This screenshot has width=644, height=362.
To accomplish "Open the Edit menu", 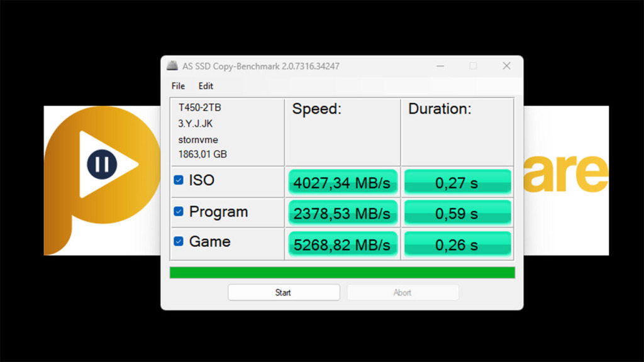I will 206,85.
